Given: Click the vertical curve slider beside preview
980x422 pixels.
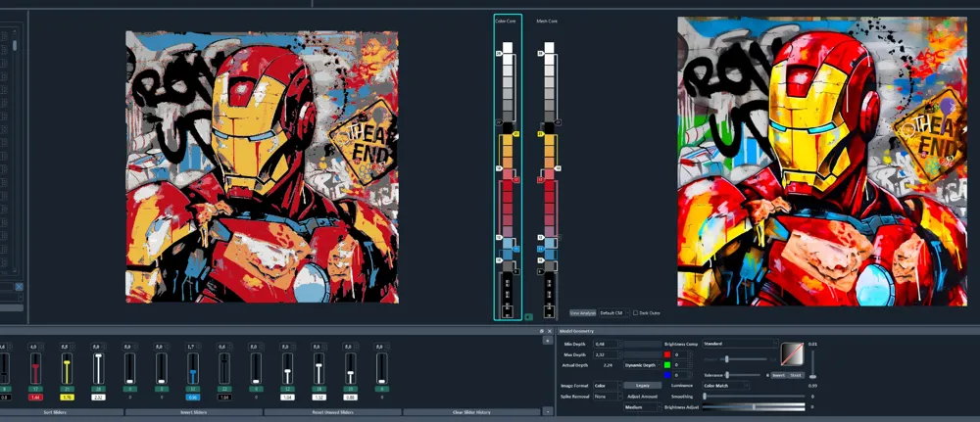Looking at the screenshot, I should [x=812, y=364].
